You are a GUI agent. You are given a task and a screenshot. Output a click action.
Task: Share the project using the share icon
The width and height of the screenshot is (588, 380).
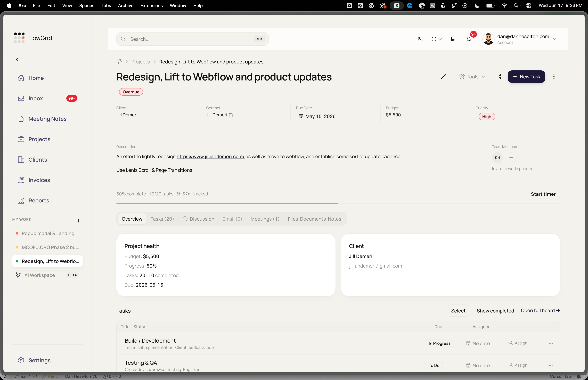click(x=499, y=77)
